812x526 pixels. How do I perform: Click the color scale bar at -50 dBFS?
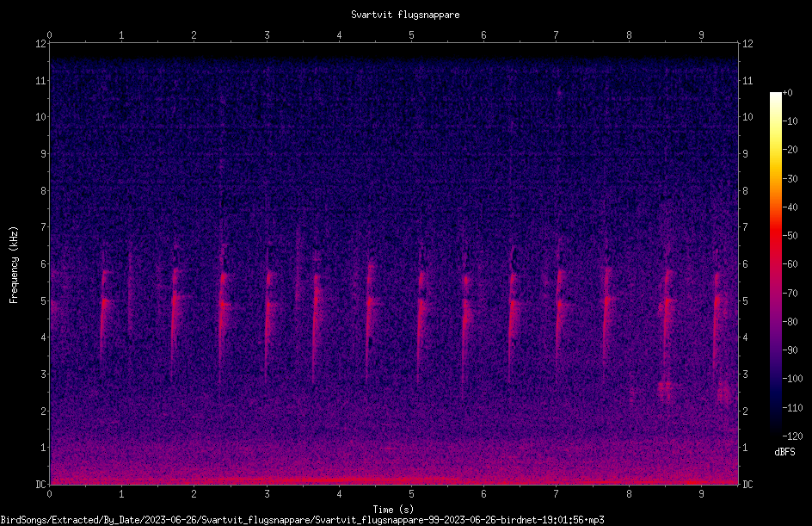(775, 236)
